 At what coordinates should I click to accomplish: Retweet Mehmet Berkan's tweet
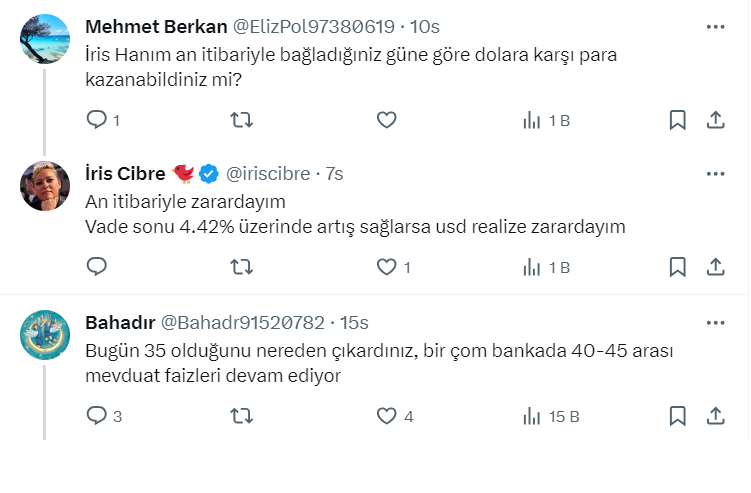[x=241, y=120]
